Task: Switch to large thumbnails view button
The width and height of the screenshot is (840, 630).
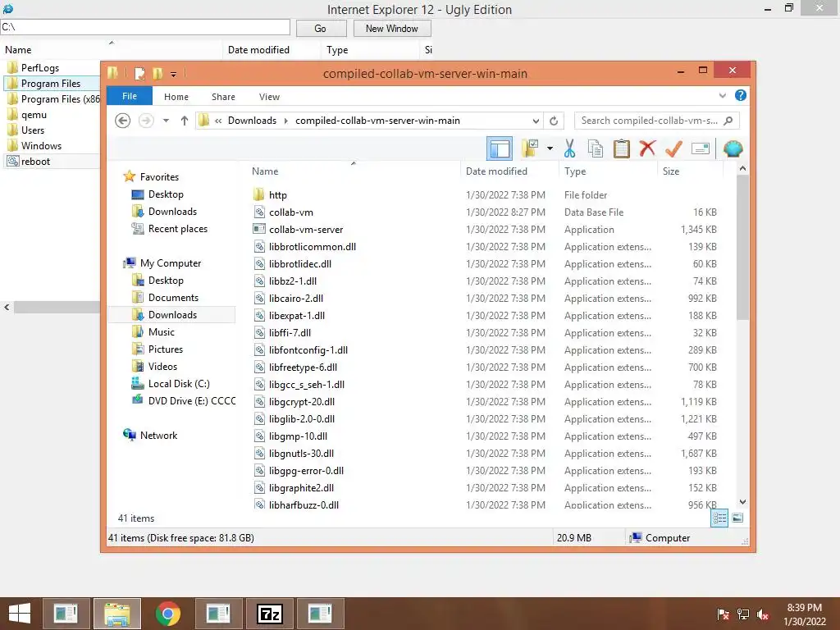Action: click(737, 518)
